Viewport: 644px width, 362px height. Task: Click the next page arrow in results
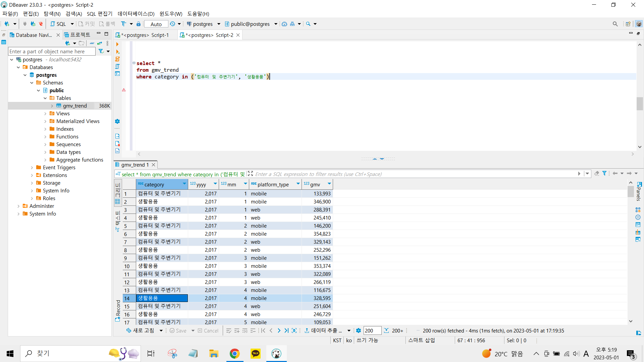pos(279,330)
